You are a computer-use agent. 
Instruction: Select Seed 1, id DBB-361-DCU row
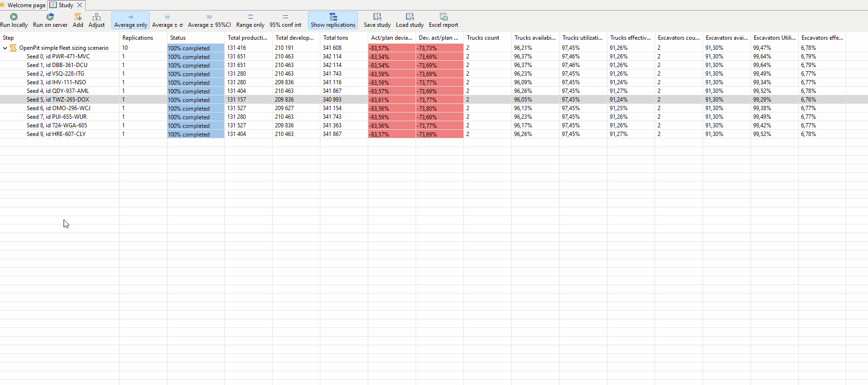(x=434, y=65)
